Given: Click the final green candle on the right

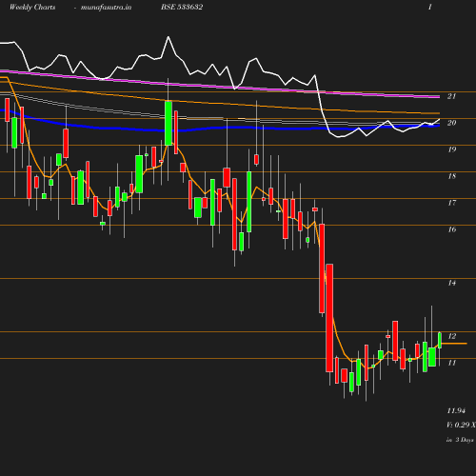Looking at the screenshot, I should click(440, 340).
